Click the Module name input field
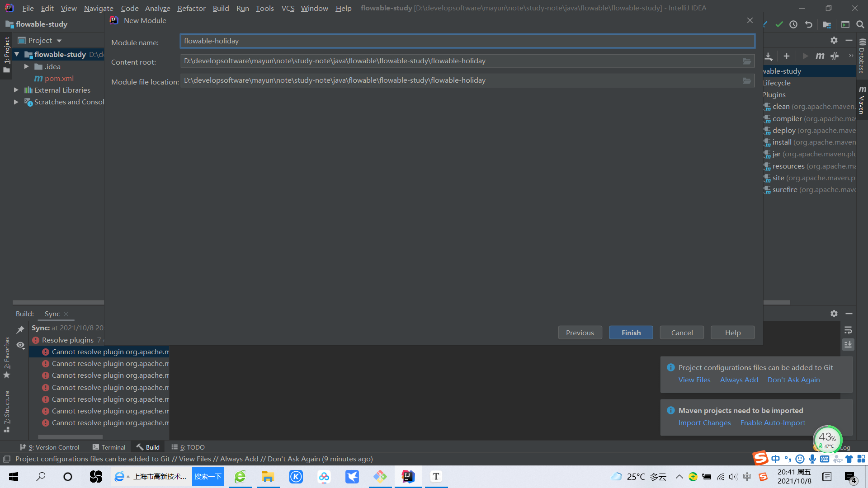The width and height of the screenshot is (868, 488). coord(467,41)
